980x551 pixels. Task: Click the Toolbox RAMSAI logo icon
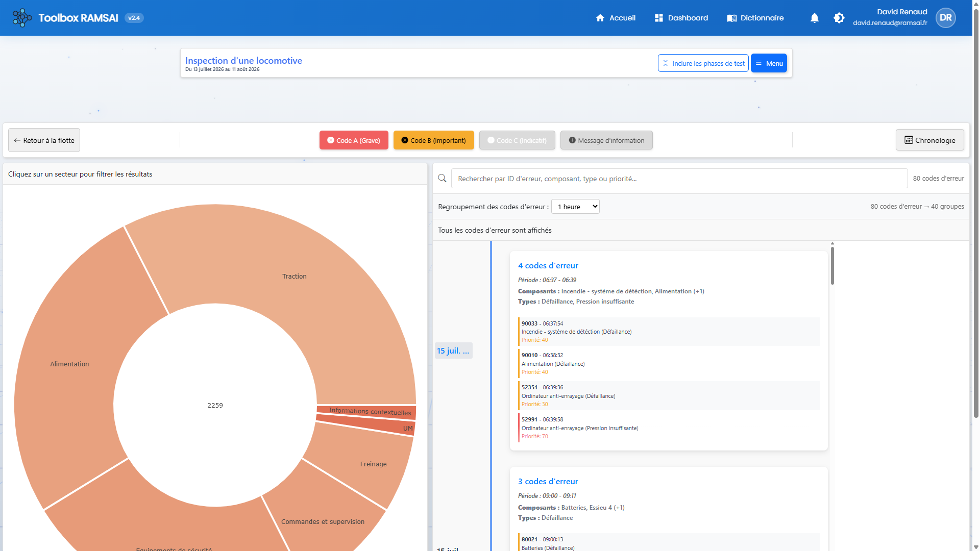click(22, 18)
